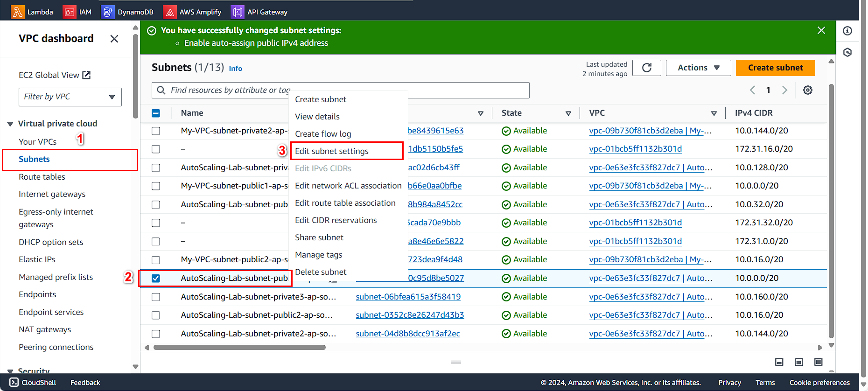
Task: Open the Filter by VPC dropdown
Action: 70,97
